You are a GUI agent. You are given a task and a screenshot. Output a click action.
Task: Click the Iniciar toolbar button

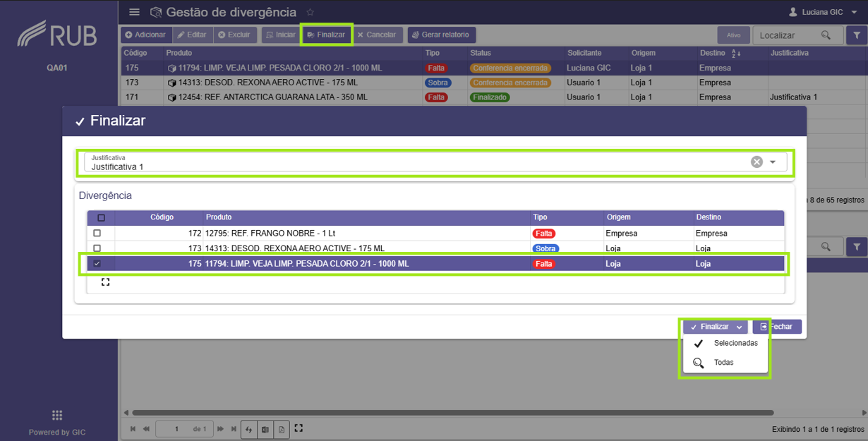point(281,35)
